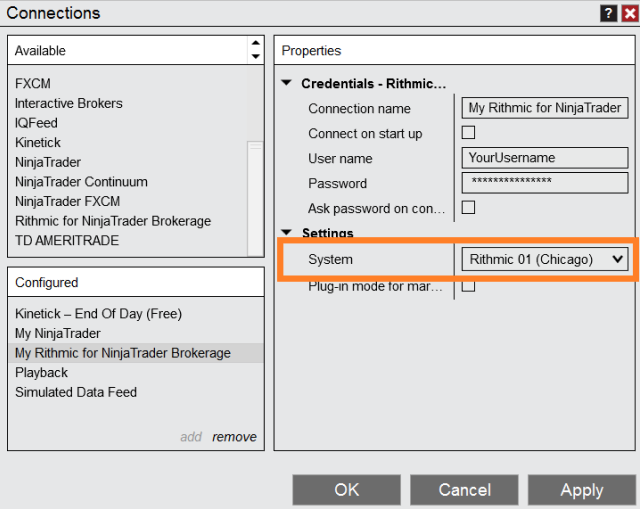Click the OK button
The height and width of the screenshot is (509, 640).
click(x=347, y=490)
